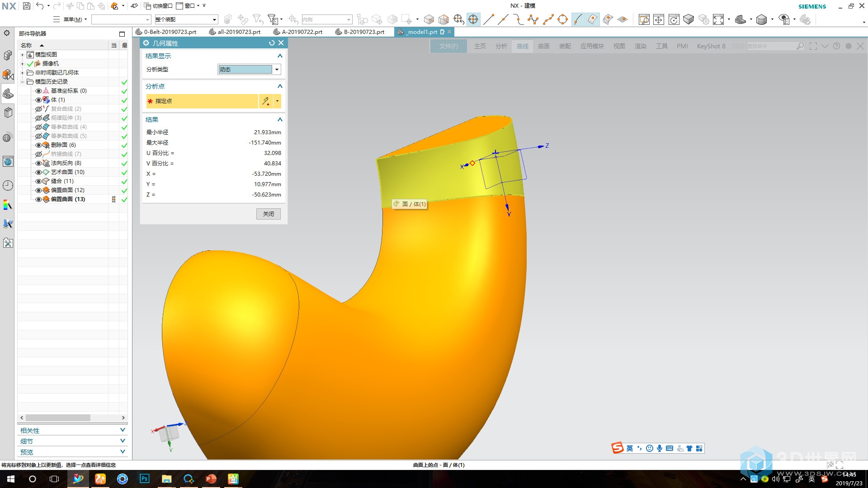The width and height of the screenshot is (868, 488).
Task: Collapse the 结果显示 section
Action: click(x=280, y=56)
